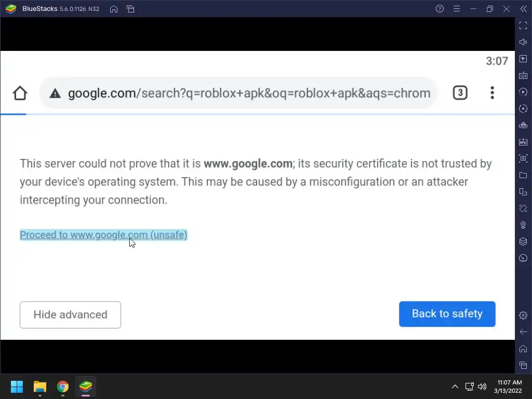This screenshot has width=532, height=399.
Task: Click the resize/shake device icon
Action: (x=523, y=192)
